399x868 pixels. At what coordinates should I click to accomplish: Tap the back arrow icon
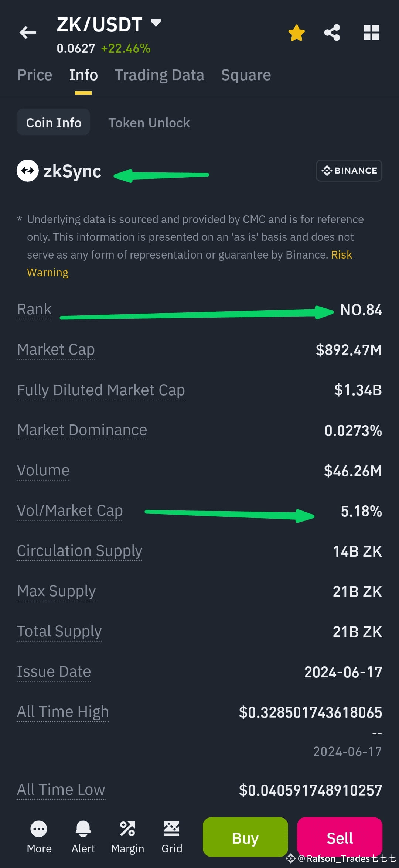(x=28, y=33)
